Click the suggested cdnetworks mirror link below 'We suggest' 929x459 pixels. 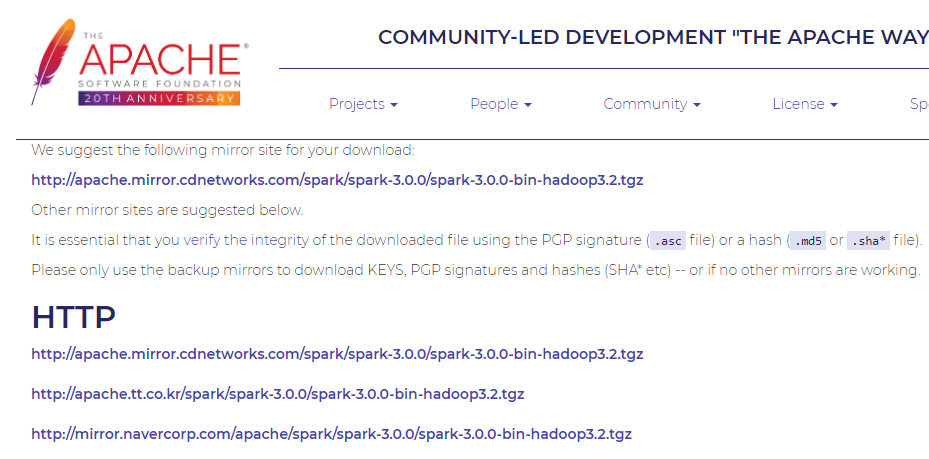coord(337,179)
